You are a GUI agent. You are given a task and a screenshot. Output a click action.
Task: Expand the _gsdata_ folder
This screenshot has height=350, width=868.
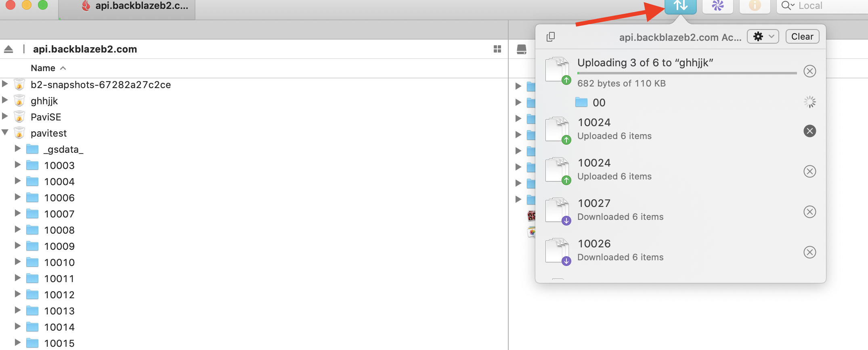pos(18,148)
